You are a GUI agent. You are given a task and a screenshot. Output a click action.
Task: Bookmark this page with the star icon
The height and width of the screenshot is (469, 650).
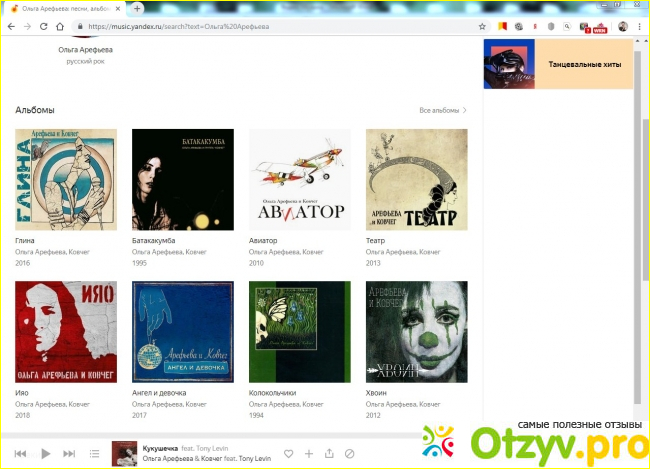click(x=482, y=27)
